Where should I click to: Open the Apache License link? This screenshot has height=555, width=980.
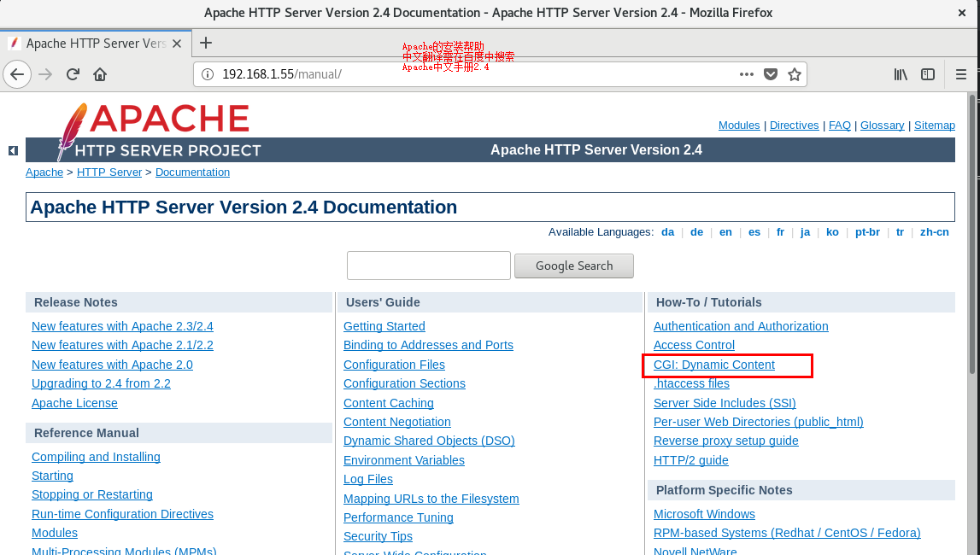[x=74, y=403]
